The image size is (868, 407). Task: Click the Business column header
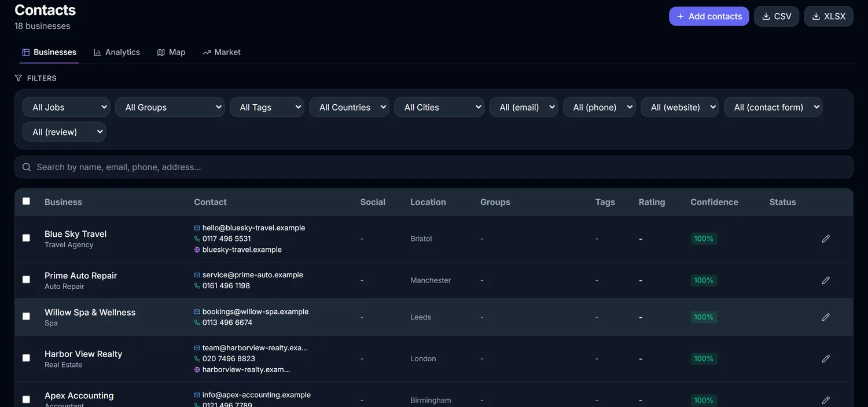pos(63,202)
